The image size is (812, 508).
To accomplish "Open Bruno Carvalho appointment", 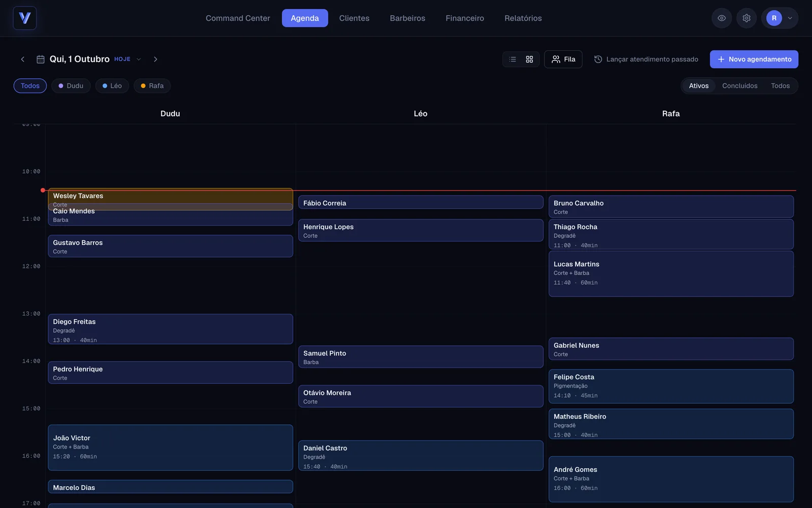I will point(671,207).
